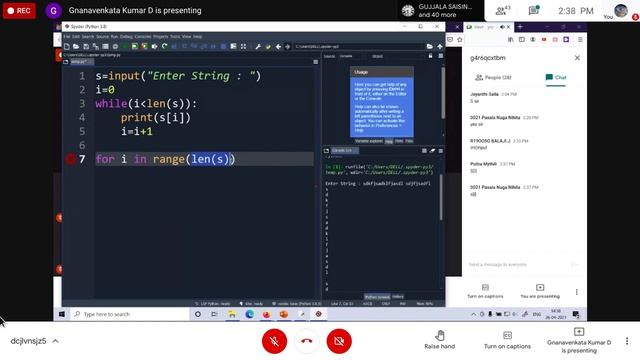Image resolution: width=640 pixels, height=360 pixels.
Task: Click the console interrupt kernel square icon
Action: tap(424, 151)
